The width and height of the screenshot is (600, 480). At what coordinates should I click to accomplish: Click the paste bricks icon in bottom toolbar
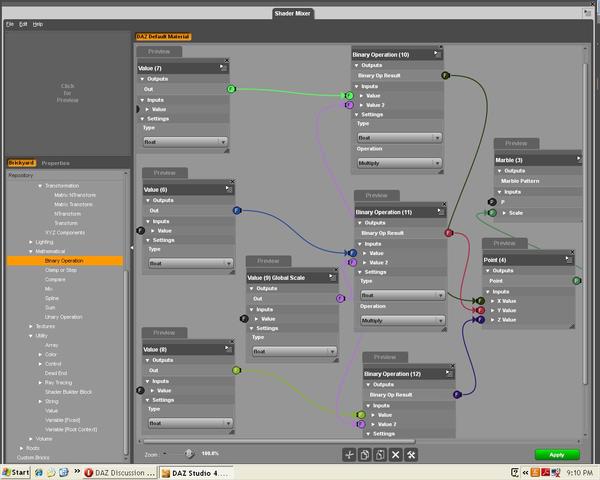(x=380, y=455)
